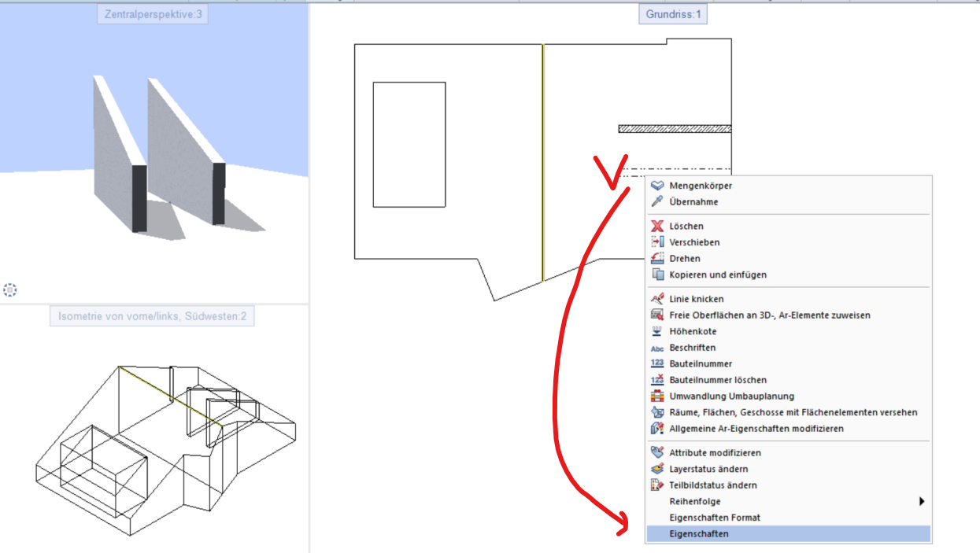Select the Kopieren und einfügen icon
Viewport: 980px width, 553px height.
tap(657, 275)
